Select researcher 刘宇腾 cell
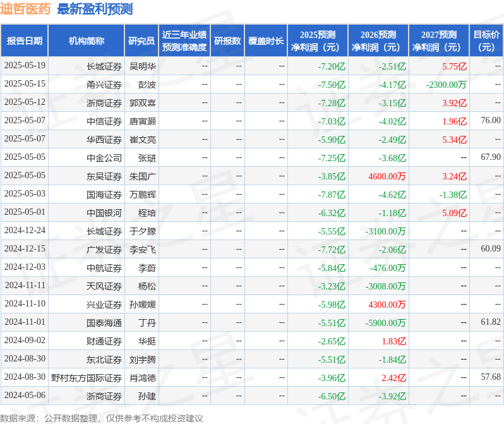The width and height of the screenshot is (504, 424). pos(142,360)
